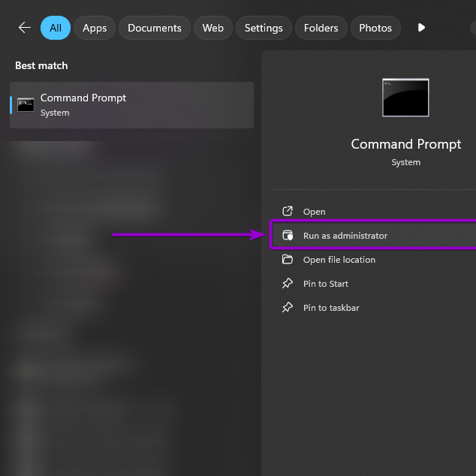Select the 'Open file location' text option
The height and width of the screenshot is (476, 476).
tap(339, 260)
